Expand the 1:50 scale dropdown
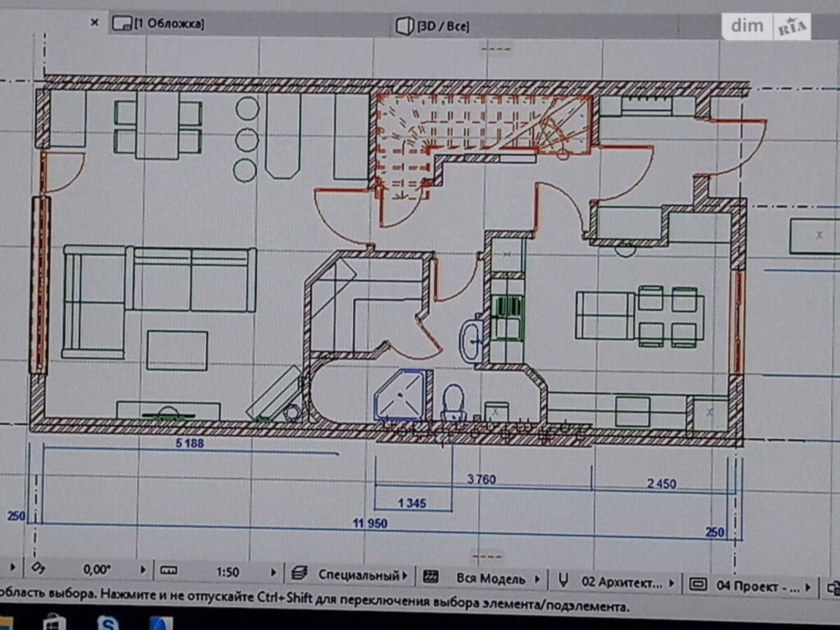The image size is (840, 630). pos(273,573)
